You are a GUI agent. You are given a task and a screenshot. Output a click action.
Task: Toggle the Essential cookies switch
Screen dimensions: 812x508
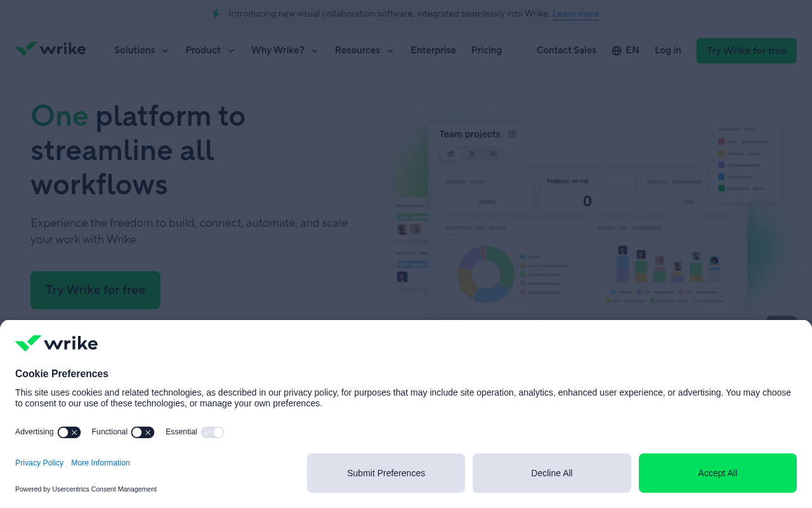pyautogui.click(x=213, y=432)
